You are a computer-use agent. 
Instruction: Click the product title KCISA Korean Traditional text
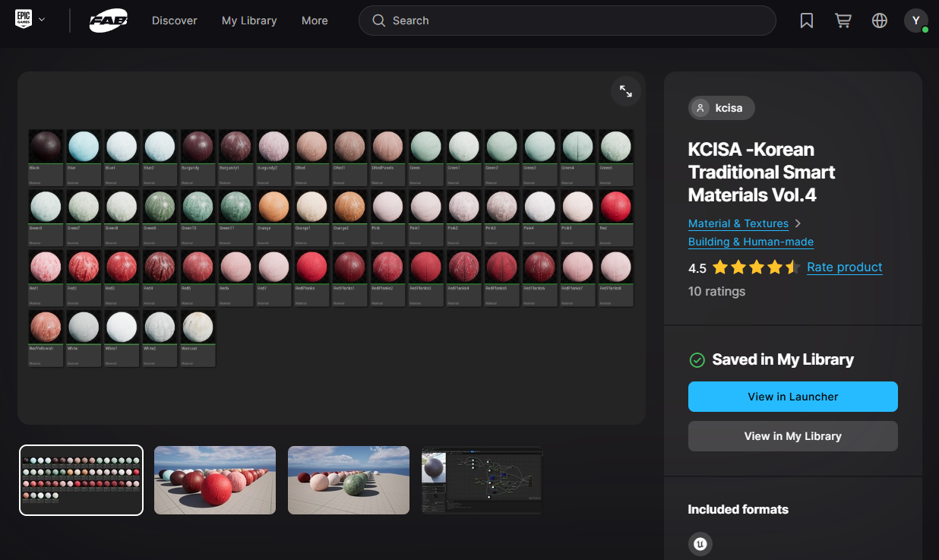click(x=761, y=172)
